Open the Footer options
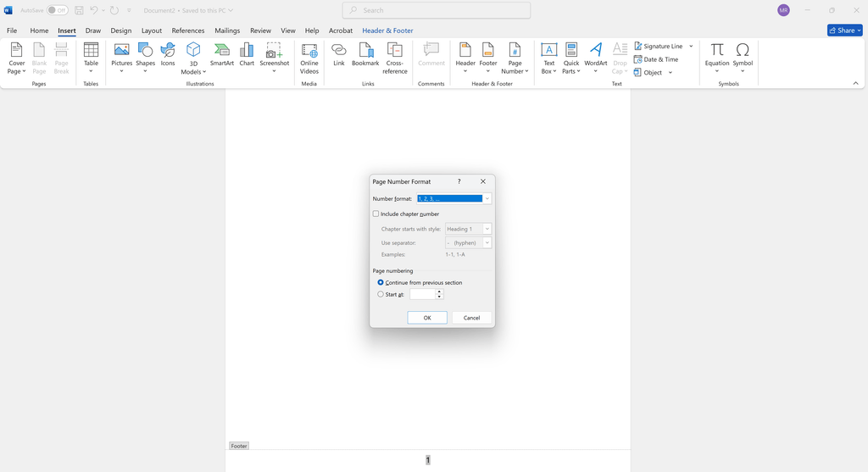 488,58
